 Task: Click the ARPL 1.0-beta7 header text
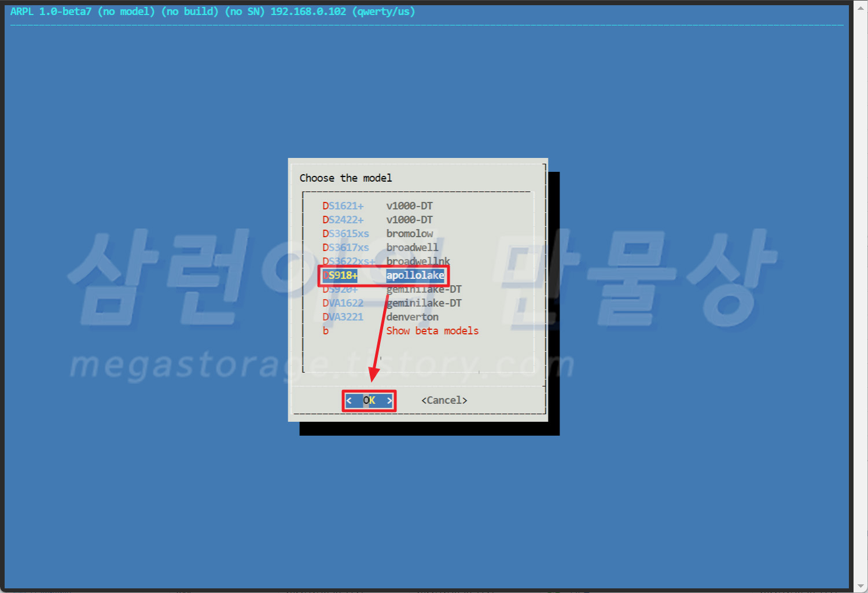click(212, 12)
